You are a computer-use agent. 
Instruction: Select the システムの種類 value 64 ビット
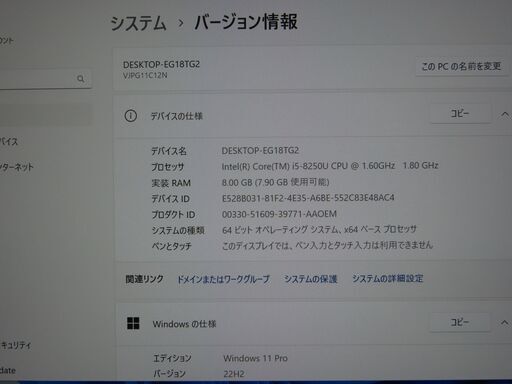click(x=319, y=229)
